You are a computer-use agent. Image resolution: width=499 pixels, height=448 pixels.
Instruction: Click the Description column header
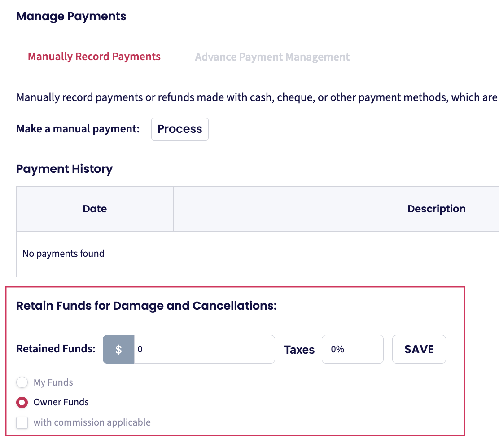coord(436,209)
